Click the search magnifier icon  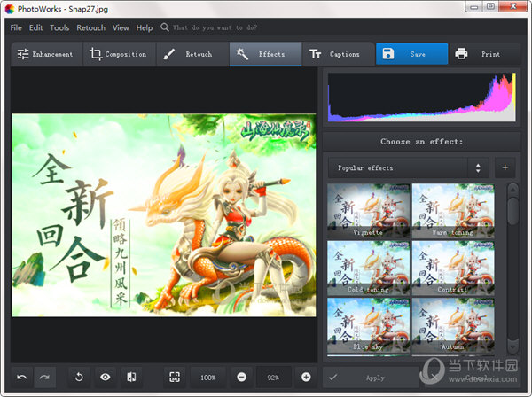(165, 27)
